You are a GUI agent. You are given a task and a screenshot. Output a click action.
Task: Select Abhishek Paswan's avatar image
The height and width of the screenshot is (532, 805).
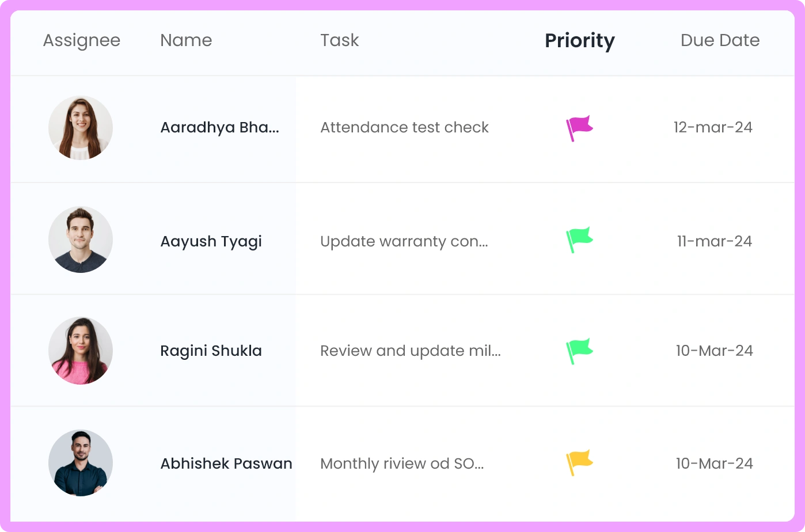81,463
